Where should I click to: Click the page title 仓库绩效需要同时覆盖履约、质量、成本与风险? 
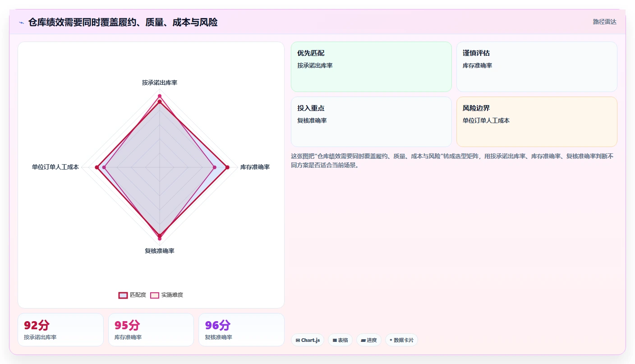[x=123, y=22]
